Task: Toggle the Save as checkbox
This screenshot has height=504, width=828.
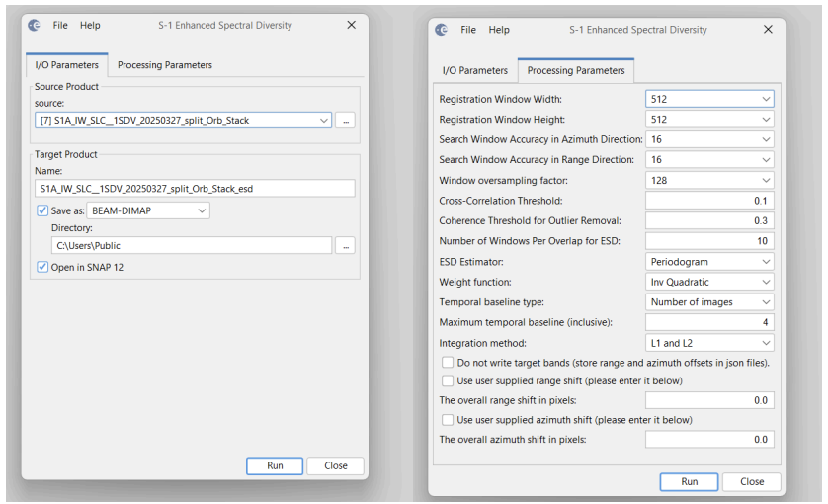Action: point(42,210)
